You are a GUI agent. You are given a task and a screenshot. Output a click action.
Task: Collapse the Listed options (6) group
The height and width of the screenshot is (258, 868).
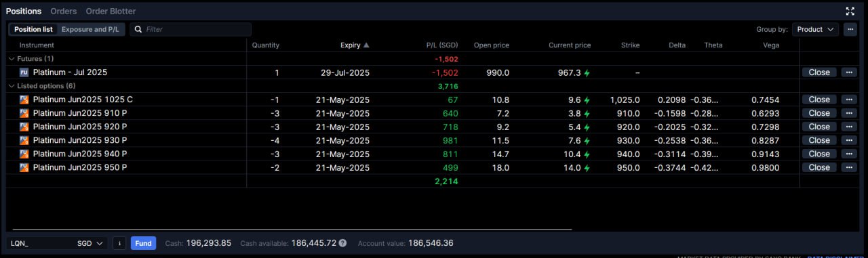[x=12, y=86]
